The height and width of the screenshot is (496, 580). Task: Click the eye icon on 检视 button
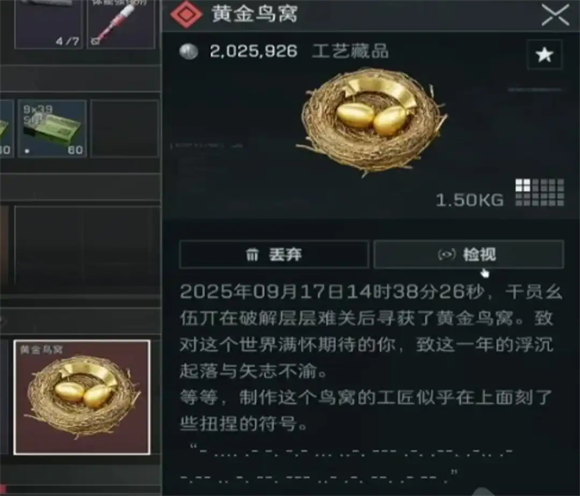coord(446,254)
